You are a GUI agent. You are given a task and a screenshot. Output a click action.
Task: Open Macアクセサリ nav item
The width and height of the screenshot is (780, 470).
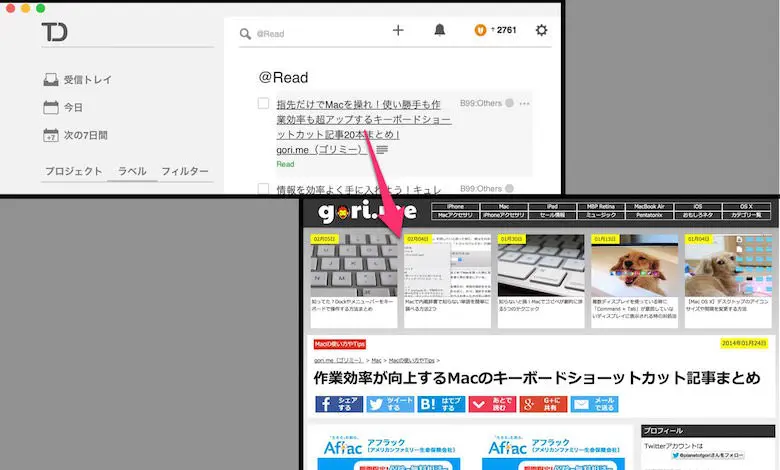tap(455, 215)
